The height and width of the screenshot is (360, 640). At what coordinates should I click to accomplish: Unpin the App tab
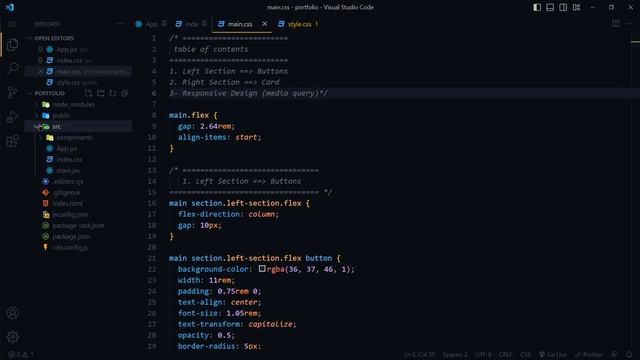164,24
